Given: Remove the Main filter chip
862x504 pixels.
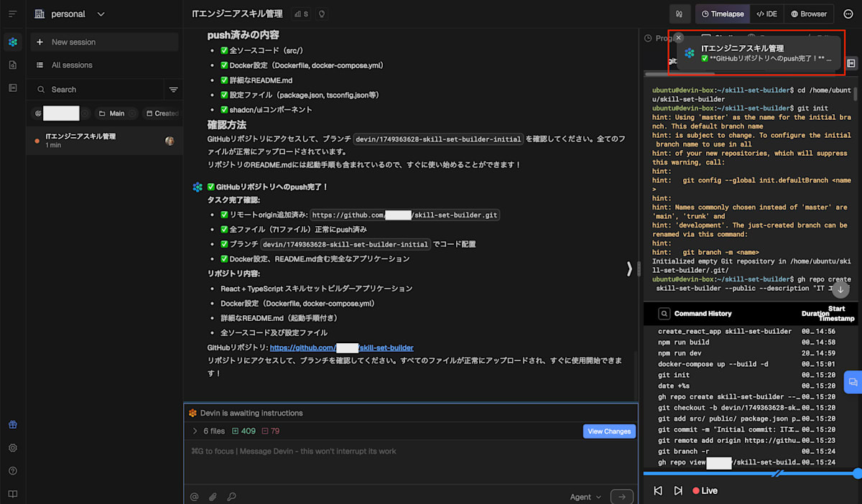Looking at the screenshot, I should (131, 113).
